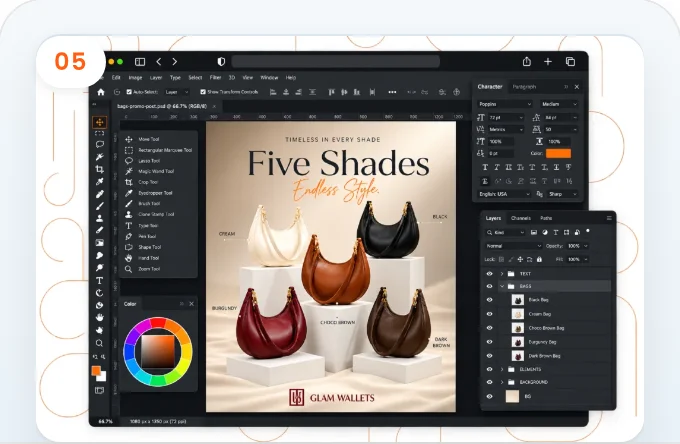Open the English: USA language dropdown
Image resolution: width=680 pixels, height=444 pixels.
(x=504, y=194)
